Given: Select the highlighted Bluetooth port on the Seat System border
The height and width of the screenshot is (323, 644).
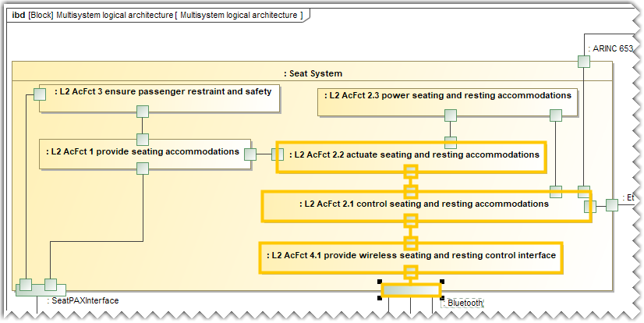Looking at the screenshot, I should tap(411, 290).
